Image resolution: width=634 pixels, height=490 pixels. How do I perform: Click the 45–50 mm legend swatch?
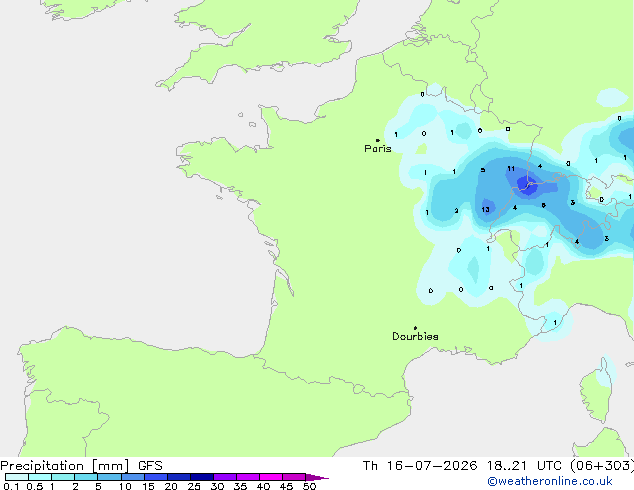pyautogui.click(x=294, y=477)
